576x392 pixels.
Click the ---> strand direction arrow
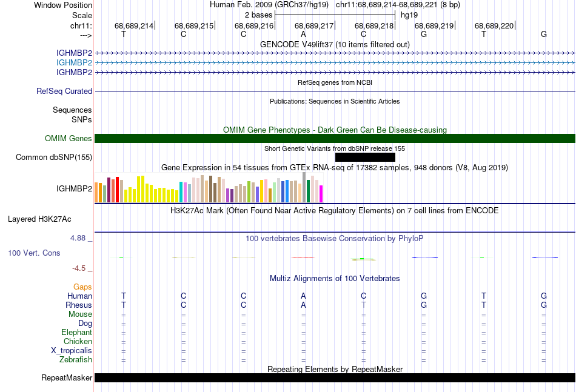86,35
